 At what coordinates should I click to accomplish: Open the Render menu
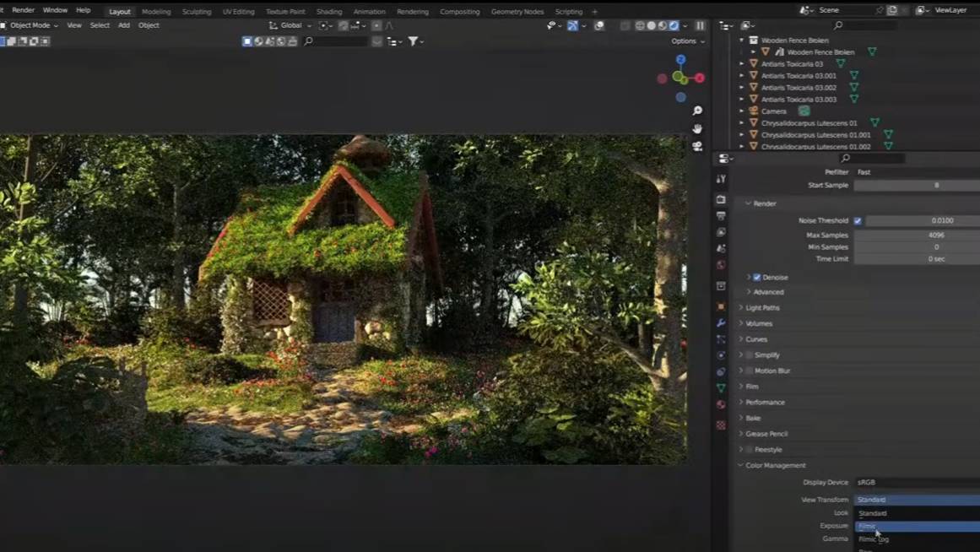pos(23,10)
